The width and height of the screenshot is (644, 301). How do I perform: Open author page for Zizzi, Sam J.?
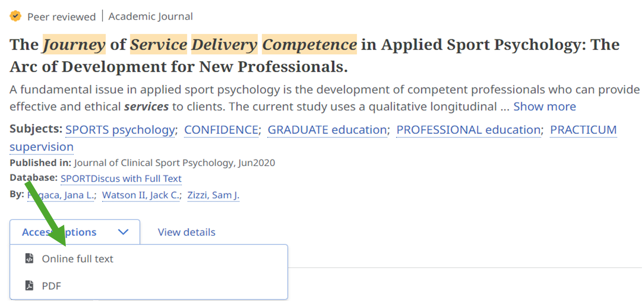click(x=213, y=195)
